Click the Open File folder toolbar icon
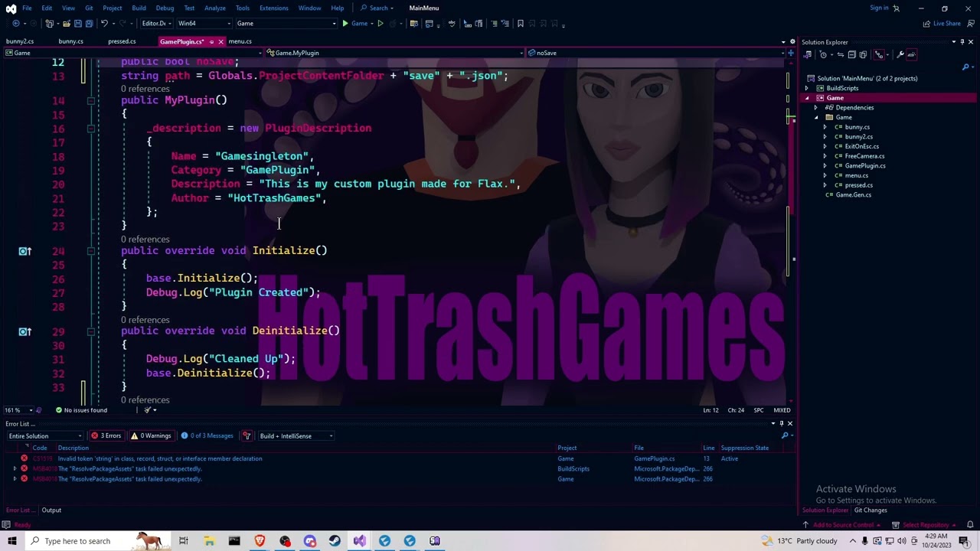The image size is (980, 551). [x=67, y=23]
